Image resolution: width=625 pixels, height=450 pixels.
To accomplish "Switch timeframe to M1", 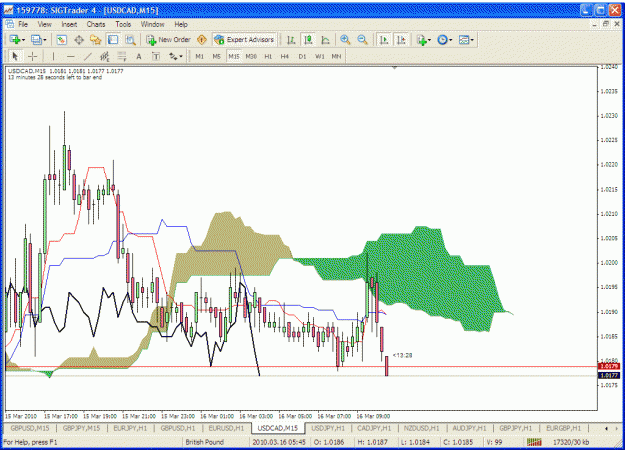I will click(x=200, y=57).
